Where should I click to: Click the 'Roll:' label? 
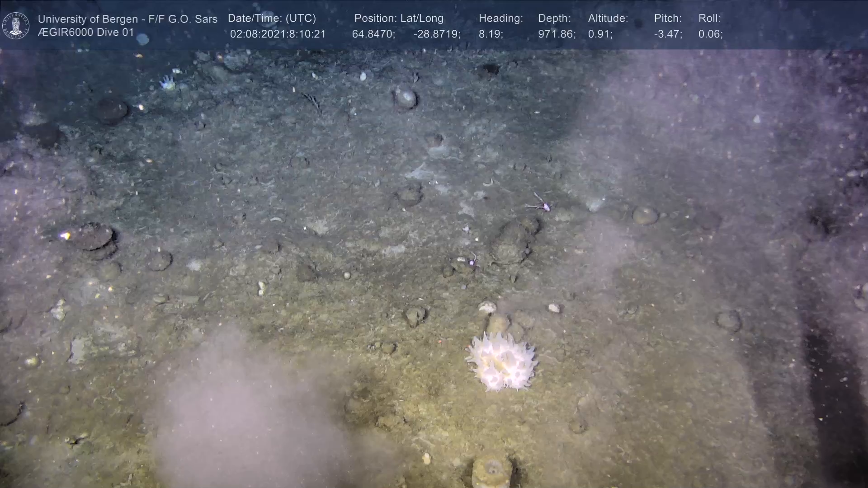click(x=709, y=19)
